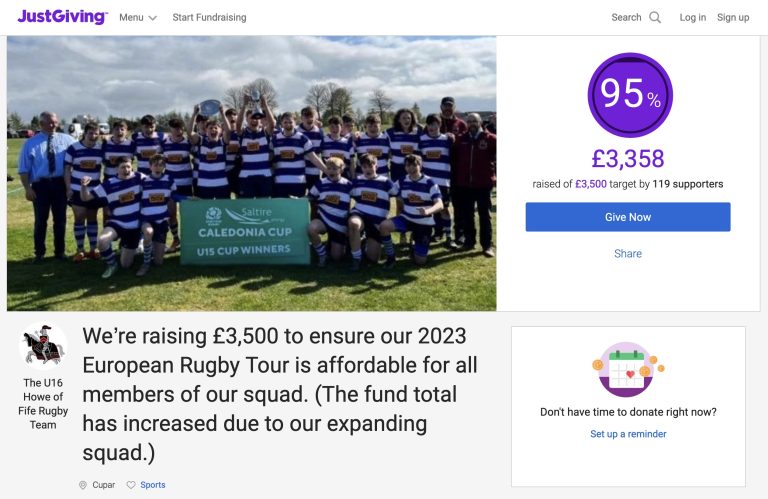This screenshot has width=768, height=499.
Task: Click the 95% progress circle
Action: (x=630, y=95)
